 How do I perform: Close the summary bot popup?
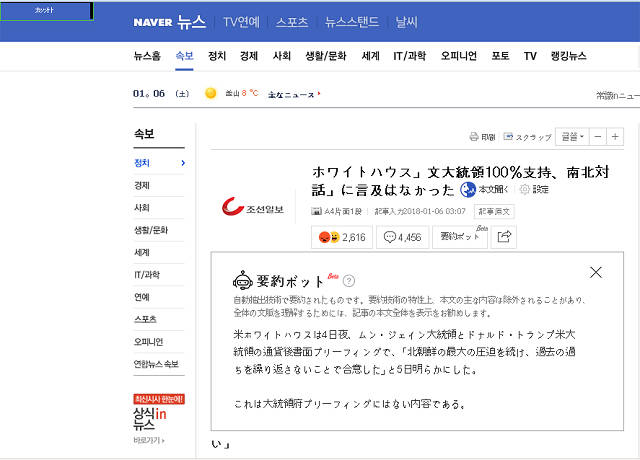(x=596, y=272)
